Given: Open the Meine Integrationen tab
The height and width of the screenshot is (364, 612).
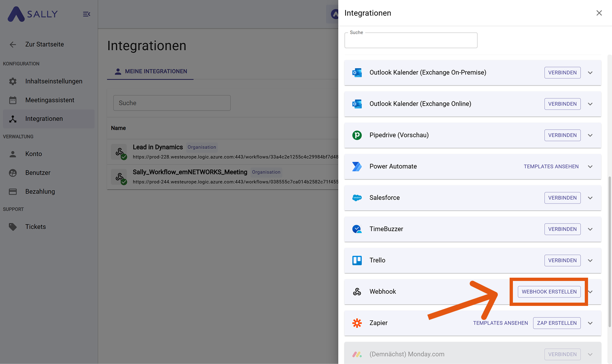Looking at the screenshot, I should pyautogui.click(x=150, y=72).
